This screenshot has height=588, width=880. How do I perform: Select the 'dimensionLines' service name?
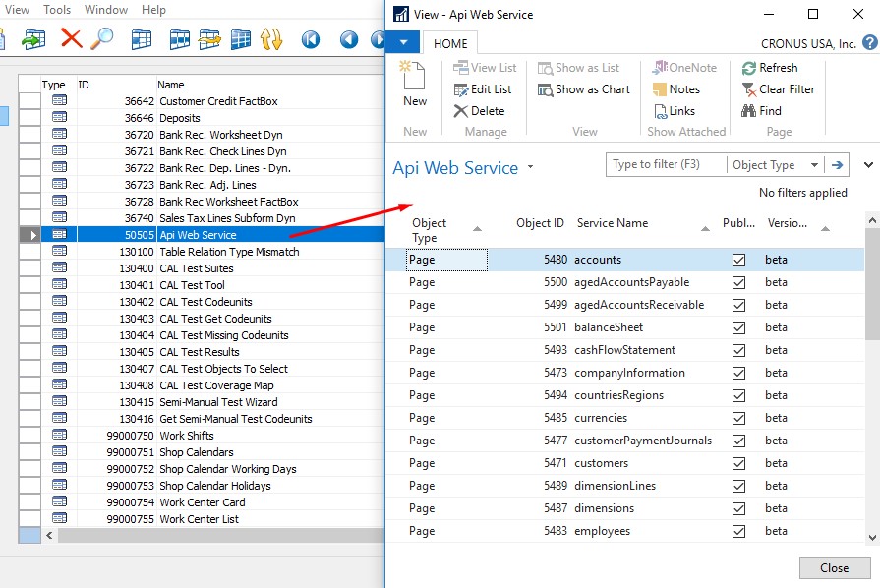pos(615,486)
